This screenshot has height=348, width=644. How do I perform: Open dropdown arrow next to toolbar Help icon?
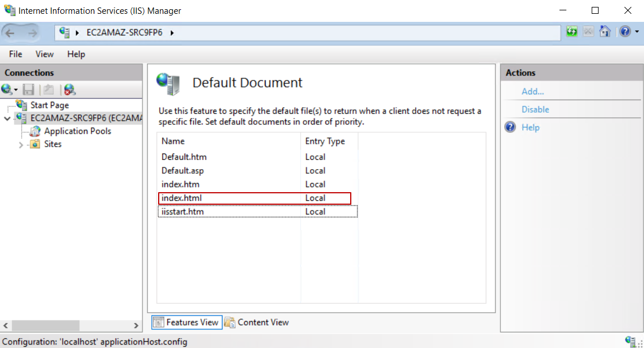(637, 32)
